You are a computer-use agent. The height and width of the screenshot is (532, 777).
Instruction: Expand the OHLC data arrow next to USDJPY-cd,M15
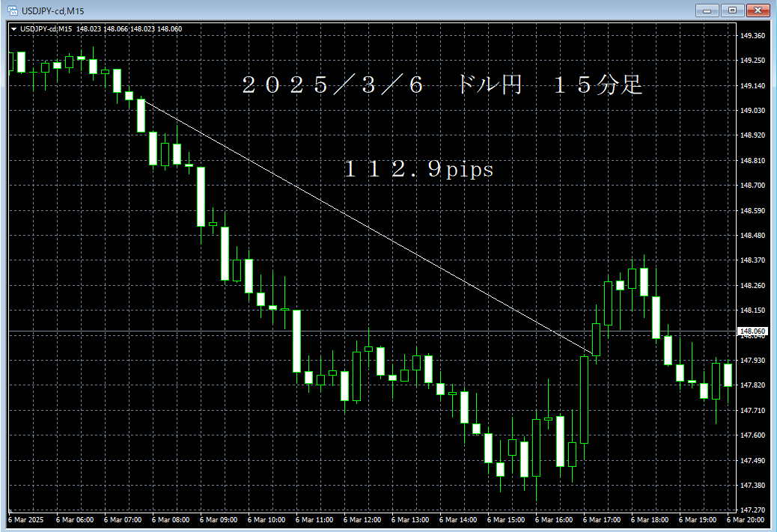click(x=13, y=28)
